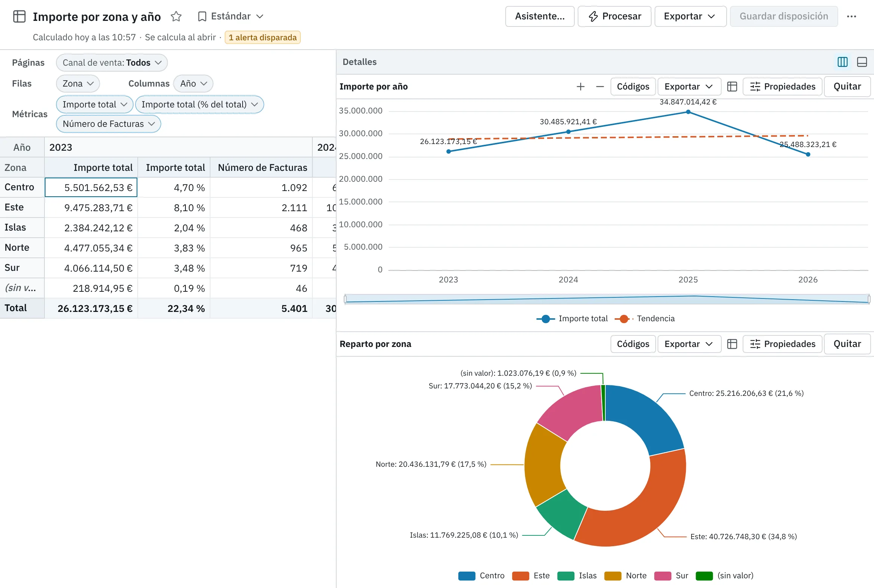Screen dimensions: 874x588
Task: Toggle Centro swatch in donut legend
Action: tap(466, 576)
